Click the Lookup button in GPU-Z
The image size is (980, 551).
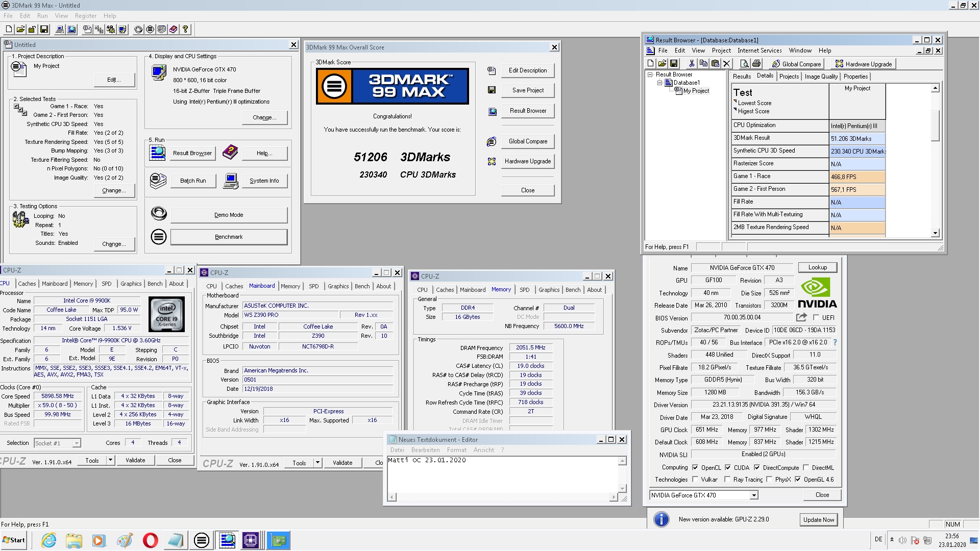click(x=817, y=267)
